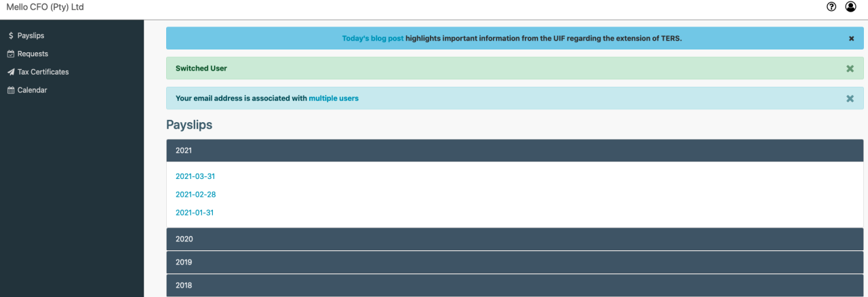Expand the 2019 payslips section
This screenshot has height=297, width=868.
coord(515,262)
